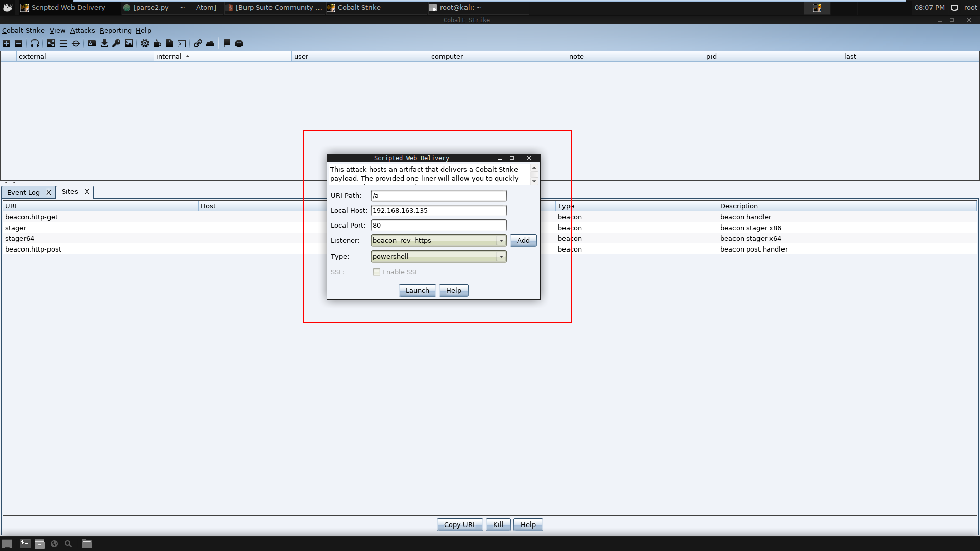The width and height of the screenshot is (980, 551).
Task: Click the Add listener button
Action: point(523,241)
